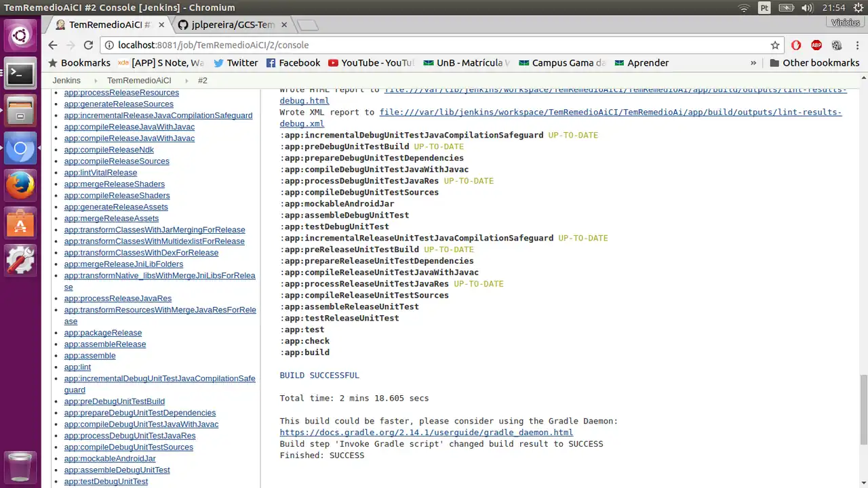This screenshot has height=488, width=868.
Task: View site information icon in address bar
Action: coord(108,45)
